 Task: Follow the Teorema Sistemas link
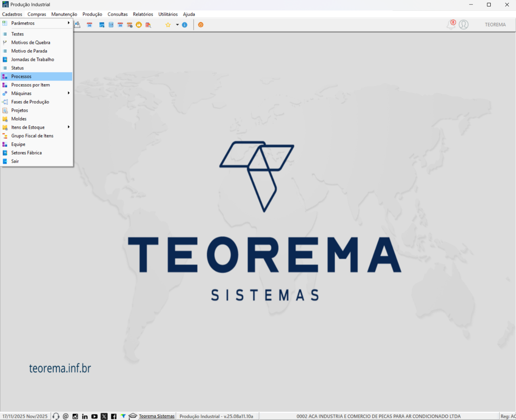click(157, 416)
